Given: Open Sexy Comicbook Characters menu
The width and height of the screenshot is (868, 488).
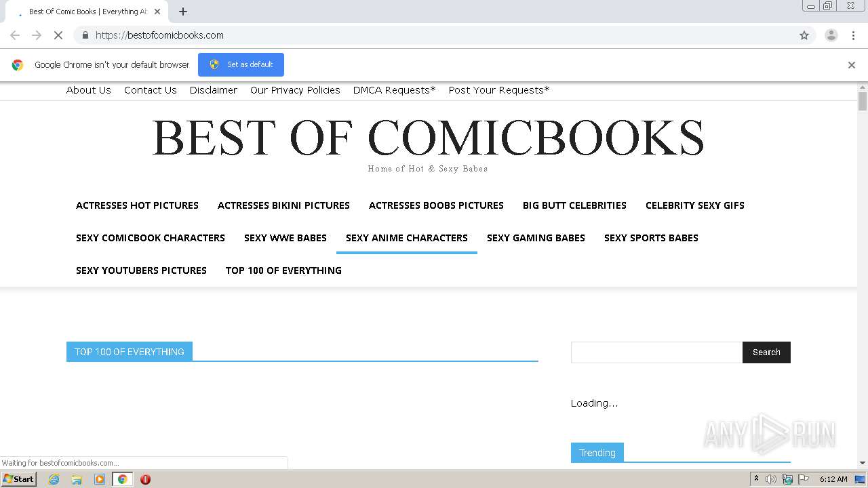Looking at the screenshot, I should [x=151, y=238].
